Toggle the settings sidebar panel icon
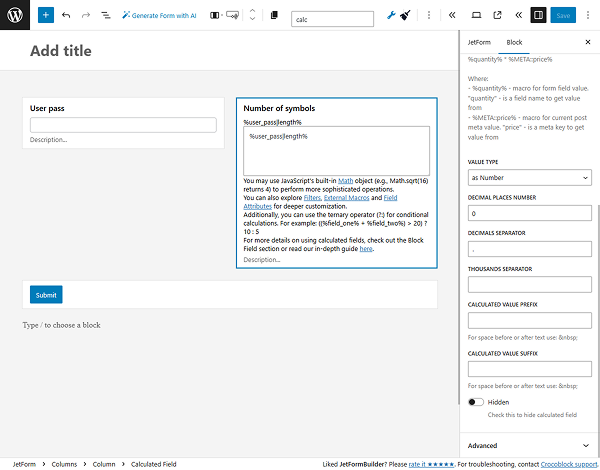Screen dimensions: 600x470 538,16
